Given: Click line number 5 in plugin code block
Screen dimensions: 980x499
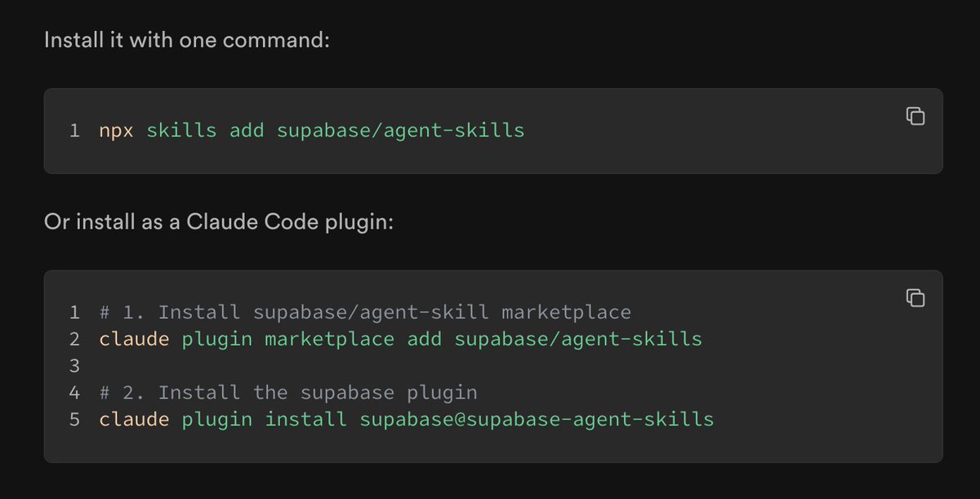Looking at the screenshot, I should coord(74,420).
